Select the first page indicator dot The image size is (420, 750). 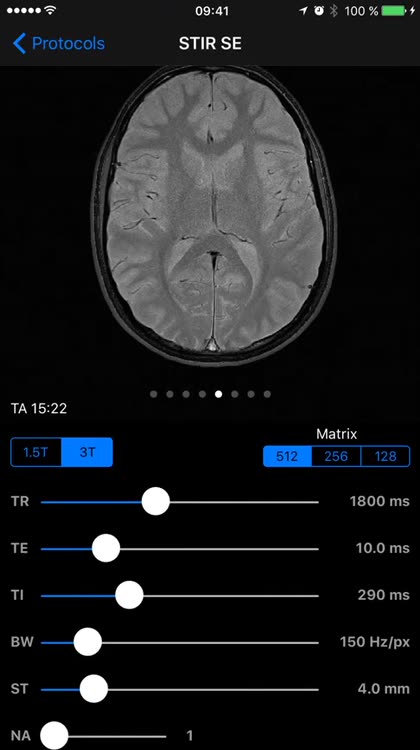pos(154,394)
